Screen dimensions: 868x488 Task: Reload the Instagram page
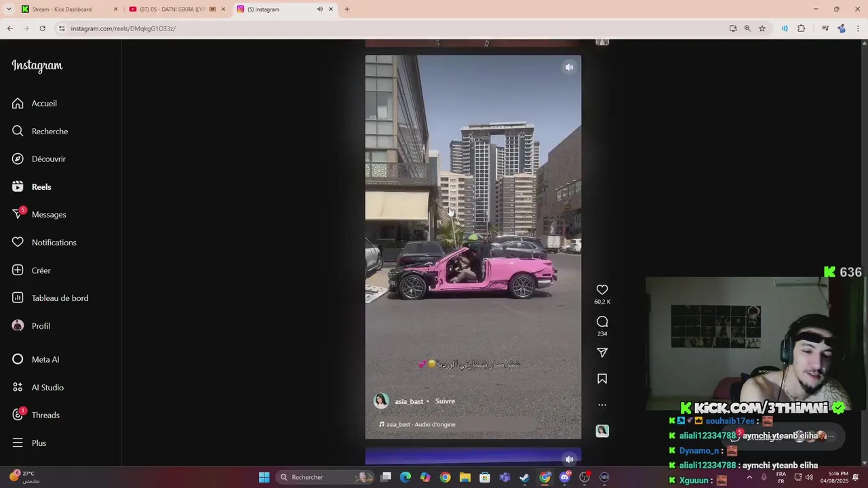pyautogui.click(x=42, y=28)
